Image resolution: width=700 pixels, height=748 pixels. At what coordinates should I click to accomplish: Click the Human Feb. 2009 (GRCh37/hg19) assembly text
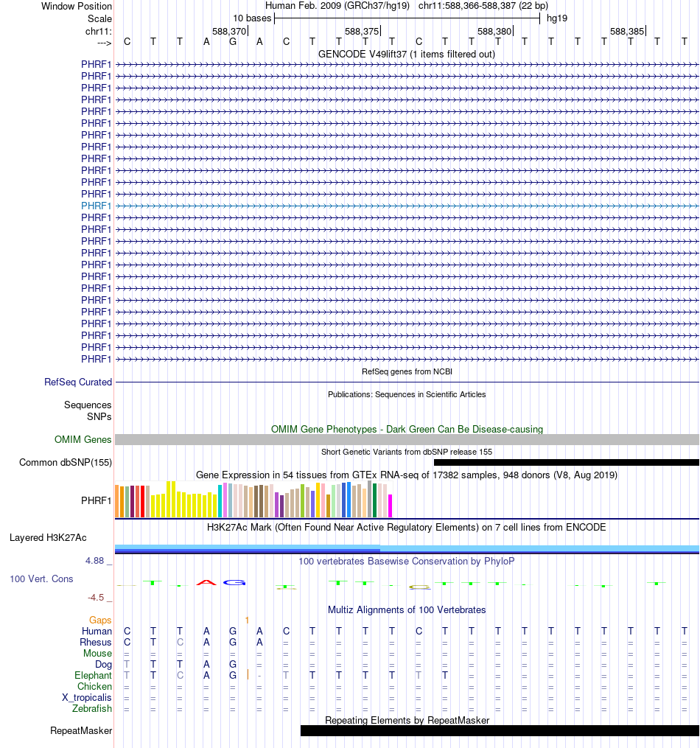click(x=337, y=6)
